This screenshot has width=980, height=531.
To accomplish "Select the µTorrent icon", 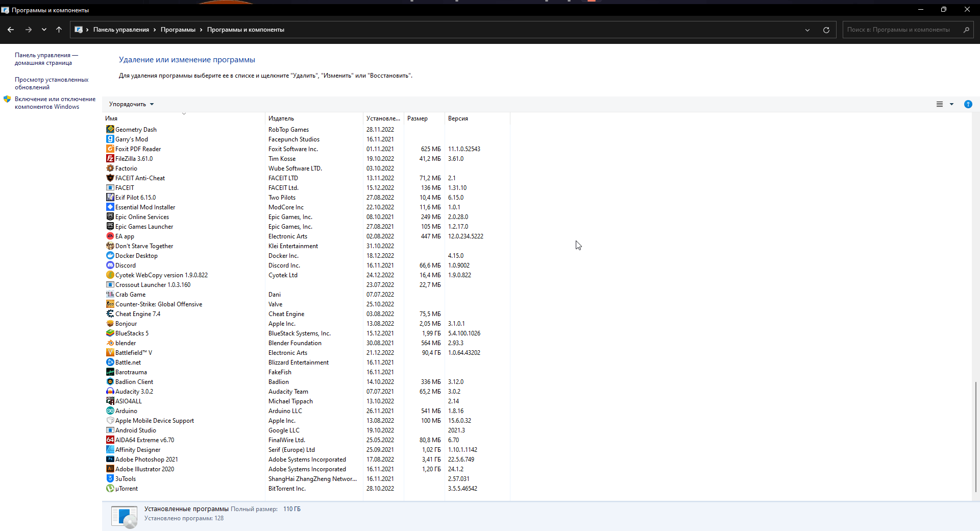I will coord(110,488).
